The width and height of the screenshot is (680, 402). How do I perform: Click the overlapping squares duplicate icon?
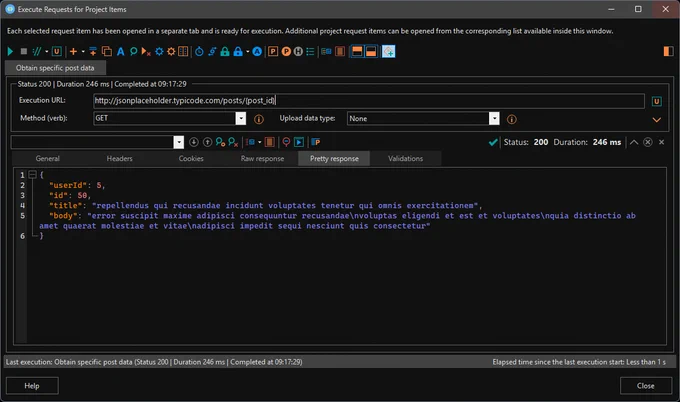[x=107, y=52]
